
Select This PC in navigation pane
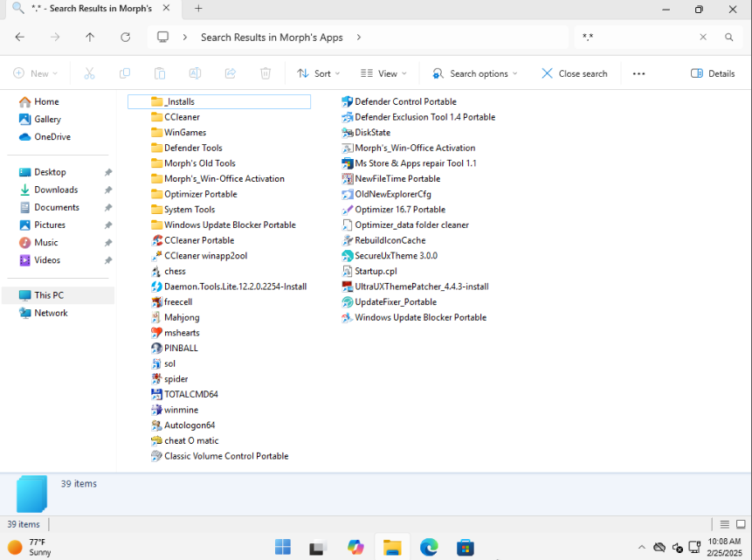tap(58, 295)
